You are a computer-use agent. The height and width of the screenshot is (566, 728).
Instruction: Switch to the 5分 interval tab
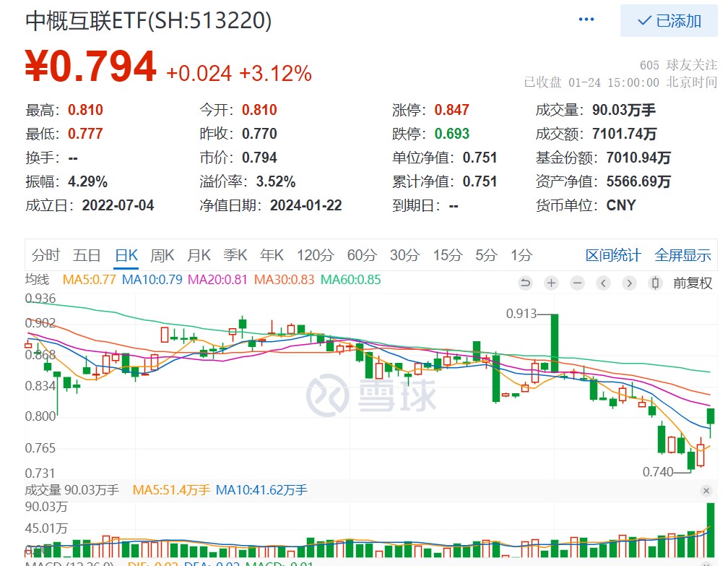(x=486, y=255)
